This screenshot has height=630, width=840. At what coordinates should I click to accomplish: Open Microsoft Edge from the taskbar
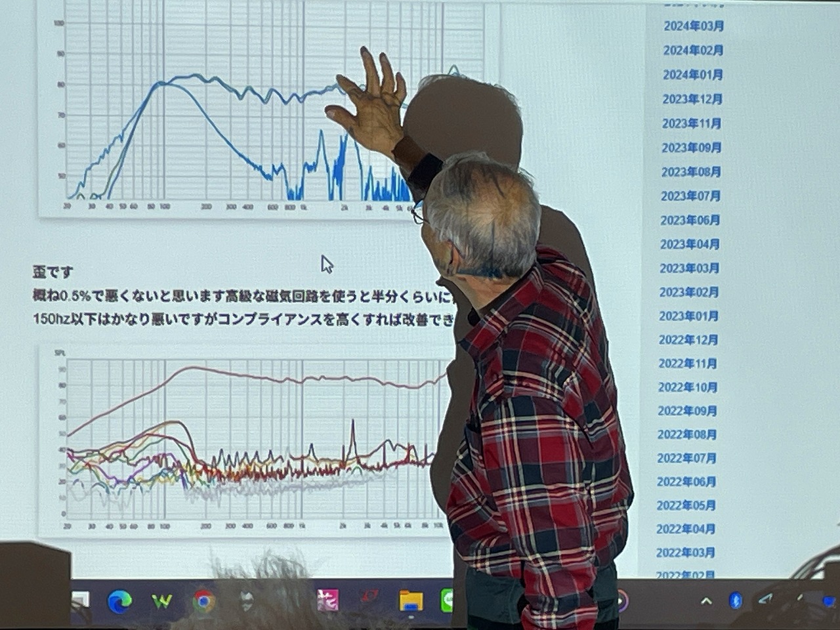point(119,600)
